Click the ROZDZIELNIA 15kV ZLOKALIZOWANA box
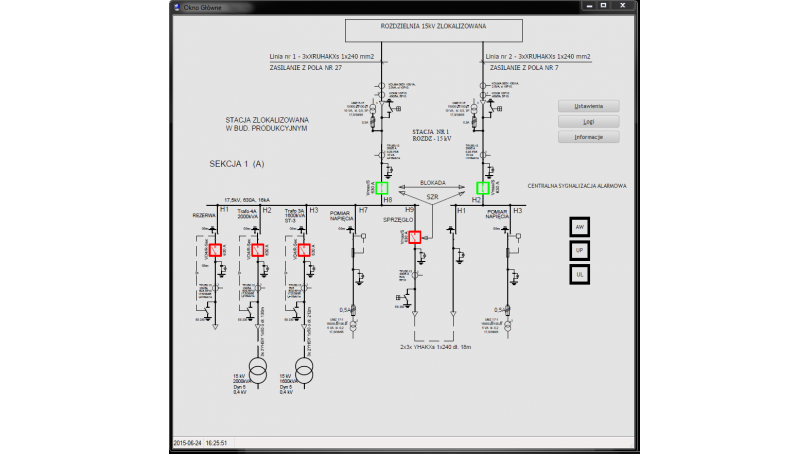Viewport: 808px width, 454px height. click(434, 30)
